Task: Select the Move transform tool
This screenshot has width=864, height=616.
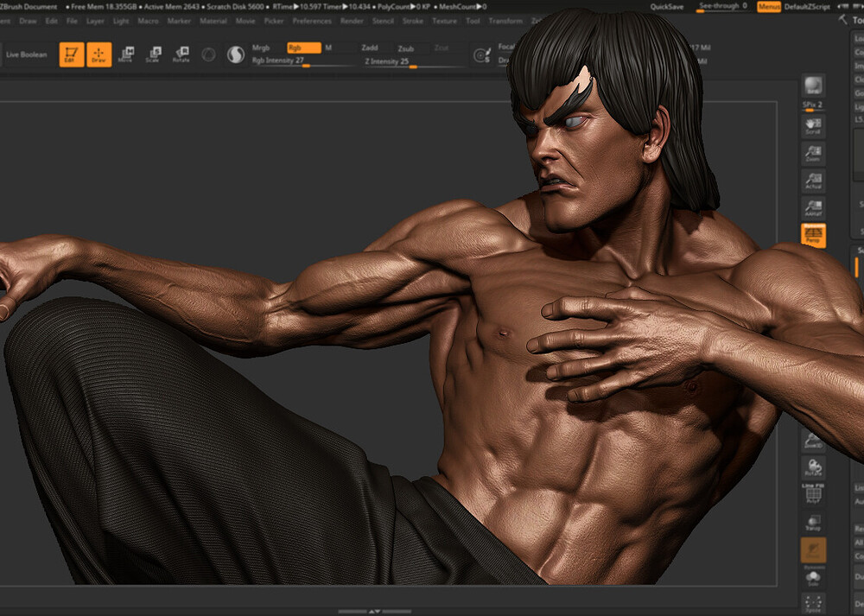Action: coord(126,54)
